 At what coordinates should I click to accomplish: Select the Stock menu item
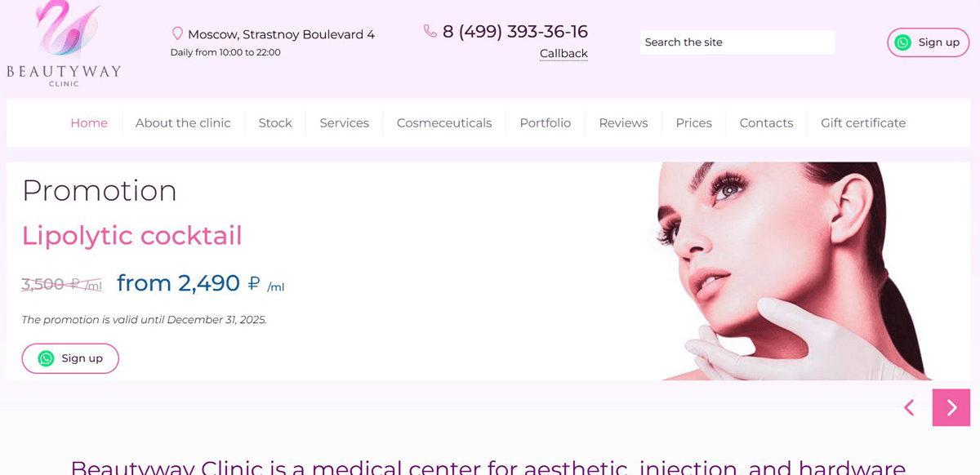coord(275,123)
